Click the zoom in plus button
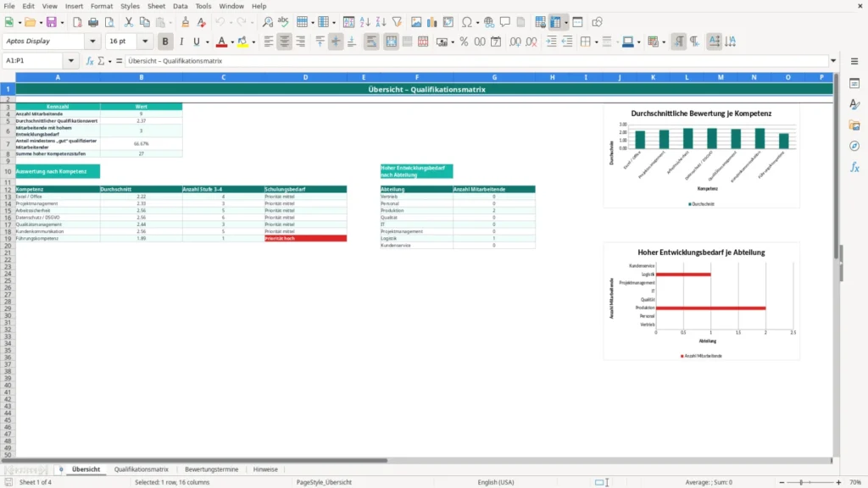 click(x=838, y=482)
